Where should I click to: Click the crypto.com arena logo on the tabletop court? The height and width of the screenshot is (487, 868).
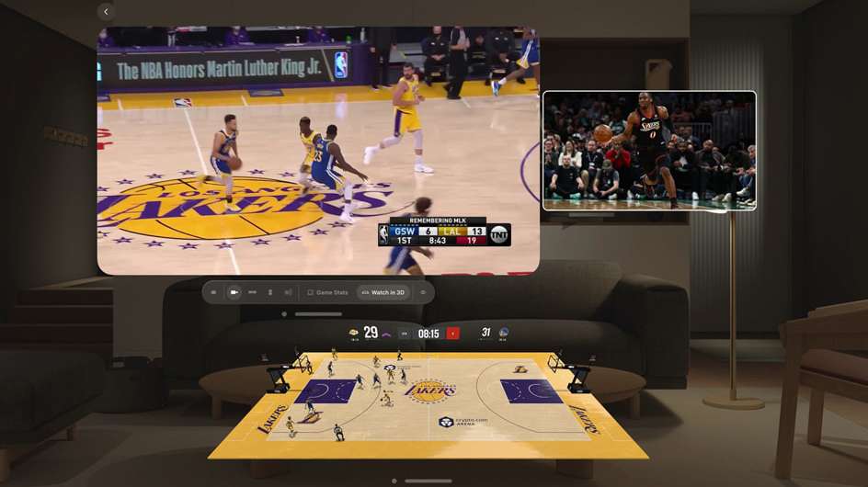click(x=464, y=423)
